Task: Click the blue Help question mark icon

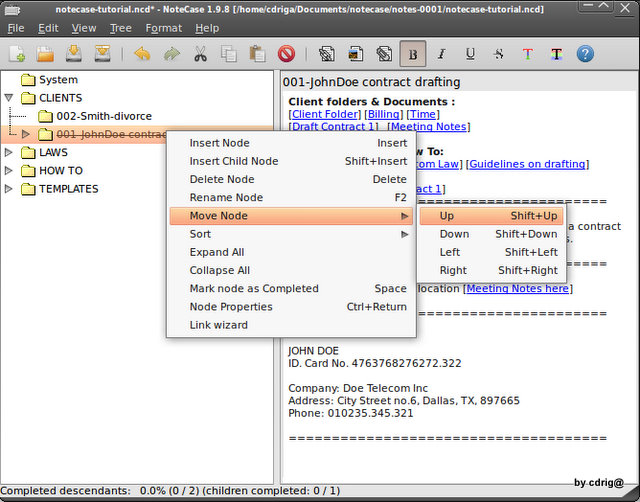Action: (x=585, y=54)
